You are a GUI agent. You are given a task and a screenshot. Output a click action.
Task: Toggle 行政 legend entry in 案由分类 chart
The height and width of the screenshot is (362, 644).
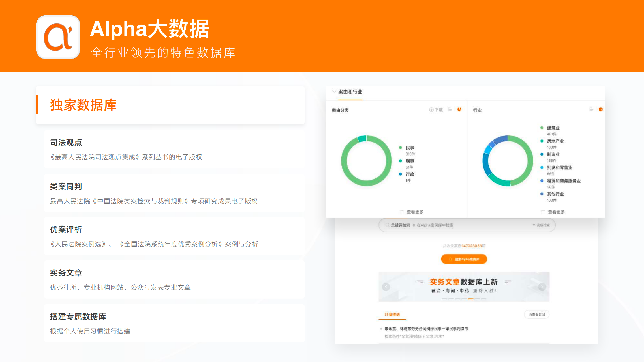[407, 174]
